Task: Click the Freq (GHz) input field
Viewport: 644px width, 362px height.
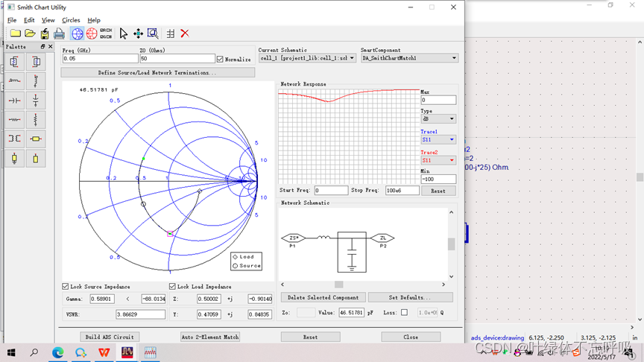Action: coord(100,59)
